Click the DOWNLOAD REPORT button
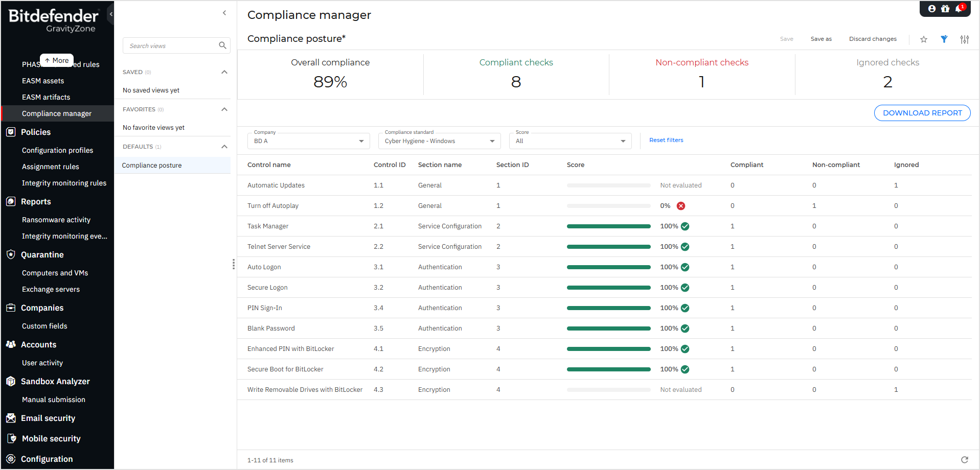The width and height of the screenshot is (980, 470). point(922,112)
